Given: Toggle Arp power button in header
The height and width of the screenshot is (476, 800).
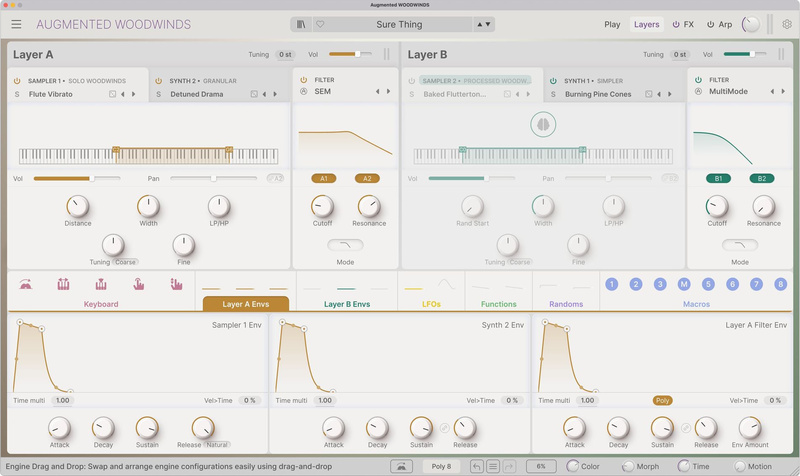Looking at the screenshot, I should click(710, 24).
